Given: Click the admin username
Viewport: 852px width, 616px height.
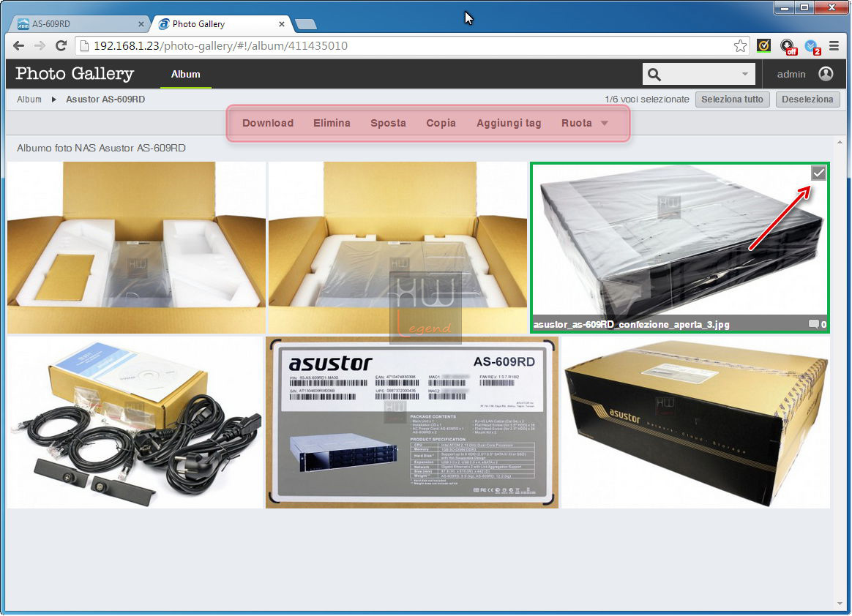Looking at the screenshot, I should click(x=791, y=75).
